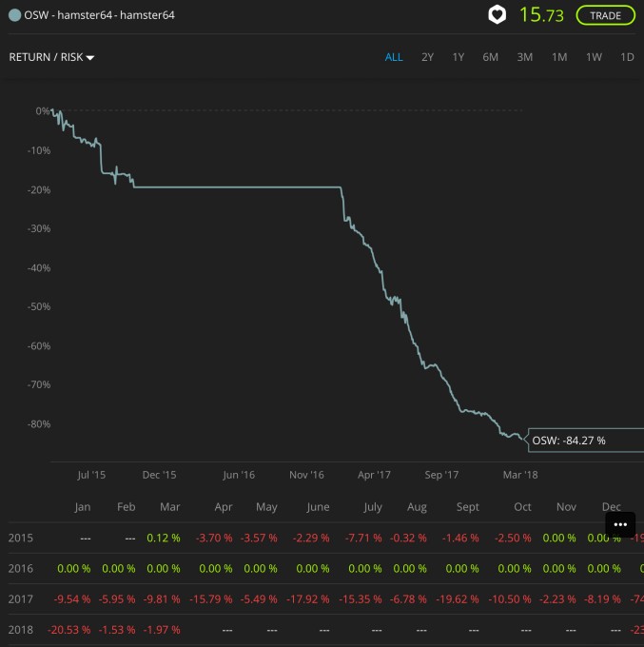Open the RETURN / RISK dropdown
This screenshot has height=647, width=644.
click(51, 57)
